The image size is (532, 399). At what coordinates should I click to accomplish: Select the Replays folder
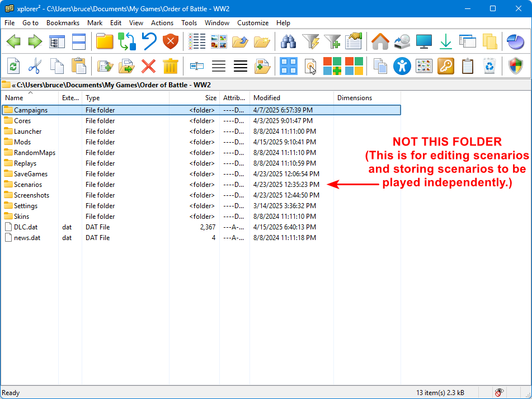[201, 163]
